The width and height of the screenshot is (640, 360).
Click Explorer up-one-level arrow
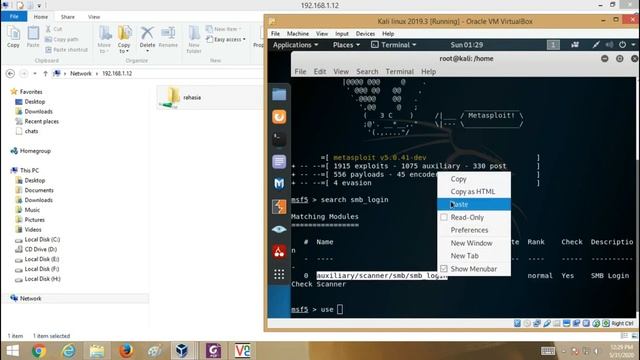pyautogui.click(x=45, y=73)
